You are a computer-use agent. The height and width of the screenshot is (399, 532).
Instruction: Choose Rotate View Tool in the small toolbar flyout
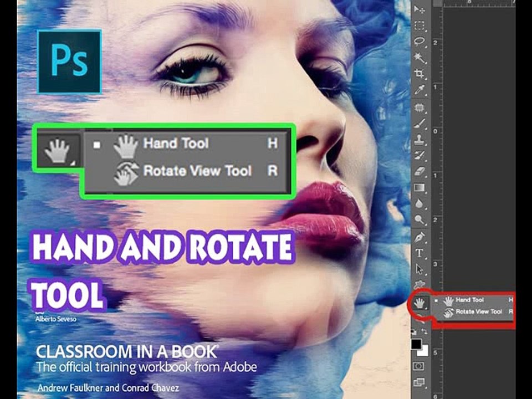pyautogui.click(x=474, y=311)
